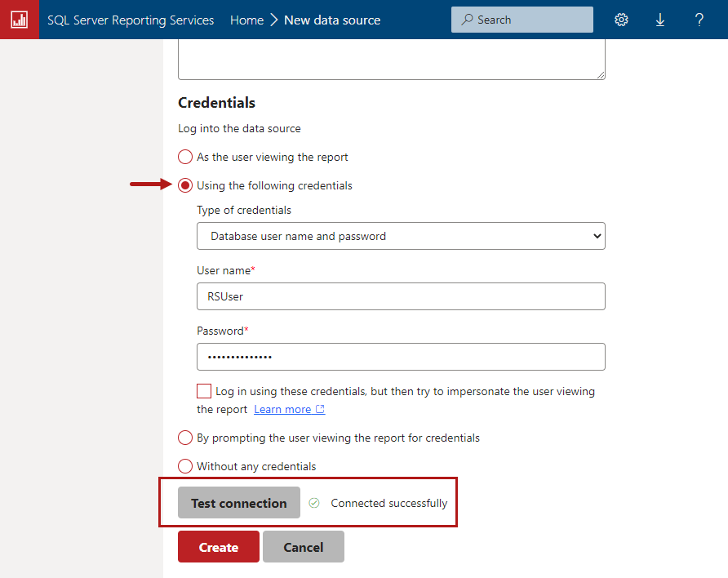728x578 pixels.
Task: Select 'Using the following credentials' option
Action: coord(185,185)
